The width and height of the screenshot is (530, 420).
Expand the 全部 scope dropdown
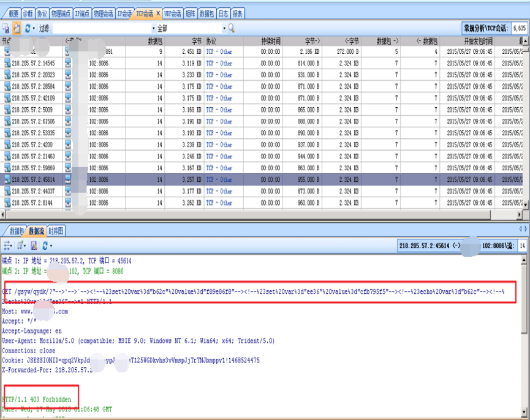coord(224,28)
